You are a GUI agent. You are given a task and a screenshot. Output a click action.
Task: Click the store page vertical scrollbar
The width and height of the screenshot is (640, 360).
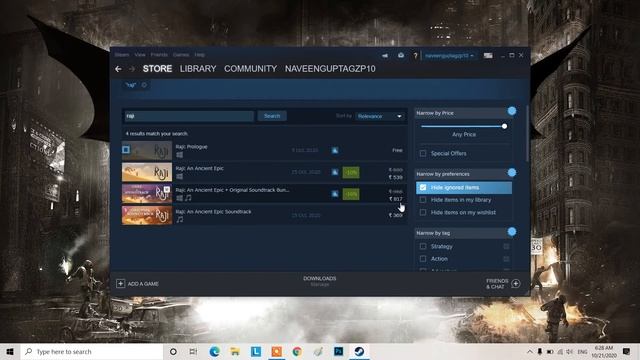coord(528,135)
